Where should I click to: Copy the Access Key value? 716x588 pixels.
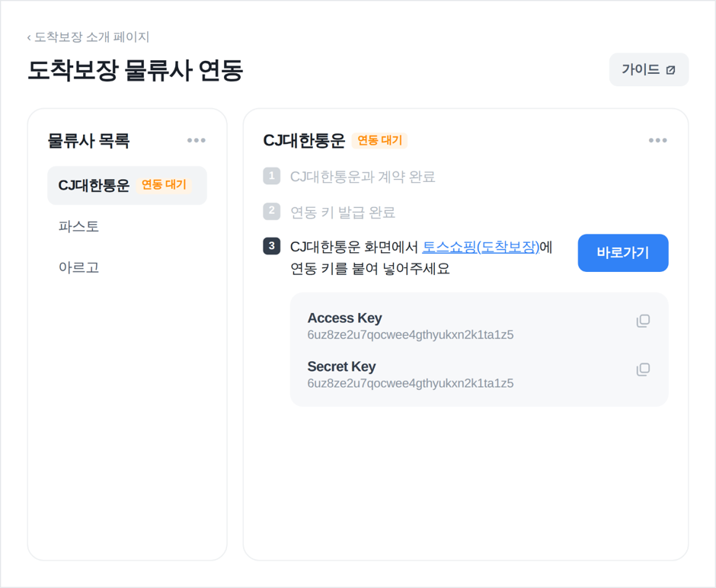click(643, 321)
